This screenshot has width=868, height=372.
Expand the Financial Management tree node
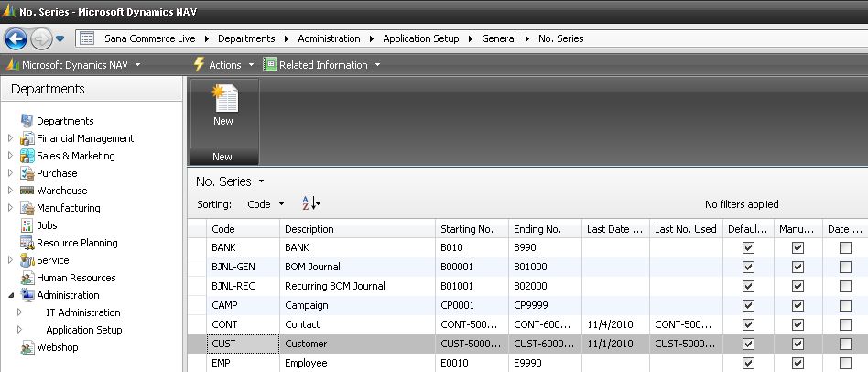tap(10, 138)
